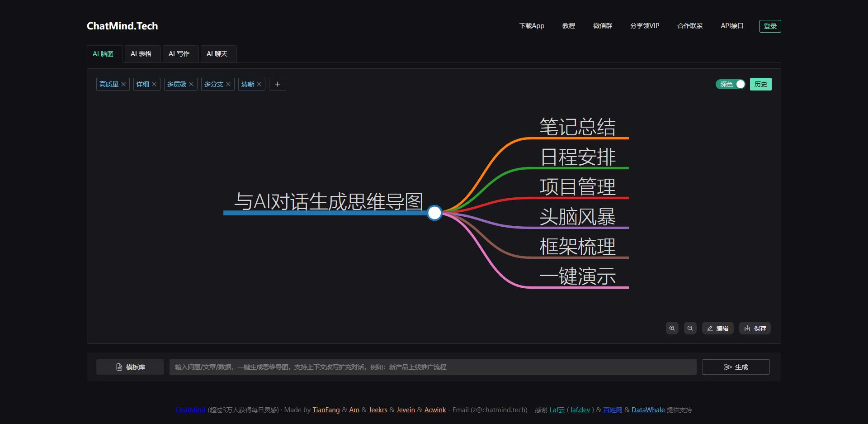The image size is (868, 424).
Task: Open the AI 写作 tab
Action: click(x=179, y=54)
